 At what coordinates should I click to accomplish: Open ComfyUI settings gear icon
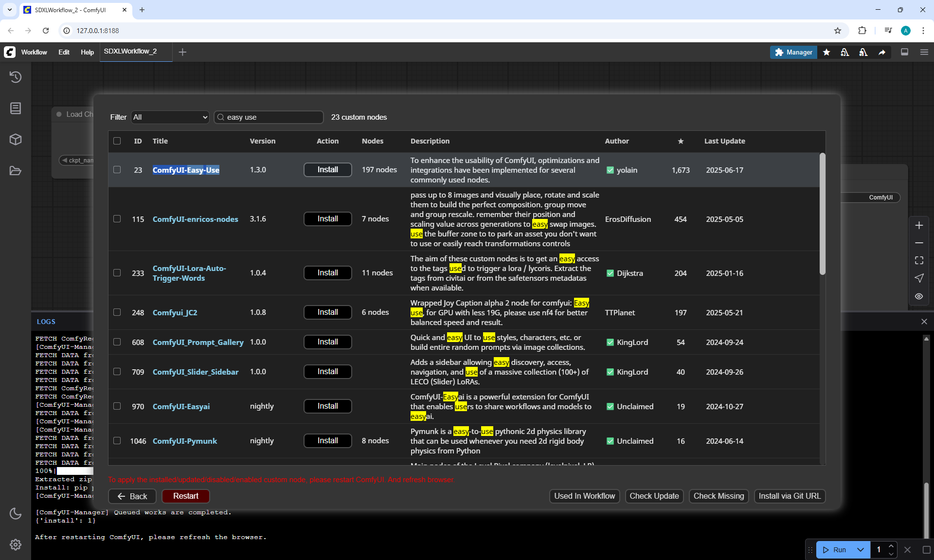click(x=16, y=544)
